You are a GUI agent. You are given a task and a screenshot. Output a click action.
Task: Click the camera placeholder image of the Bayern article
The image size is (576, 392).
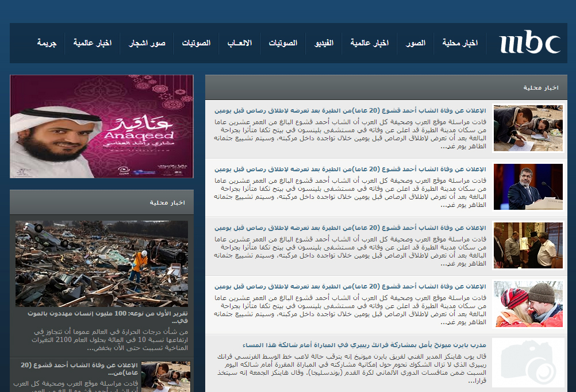tap(528, 363)
